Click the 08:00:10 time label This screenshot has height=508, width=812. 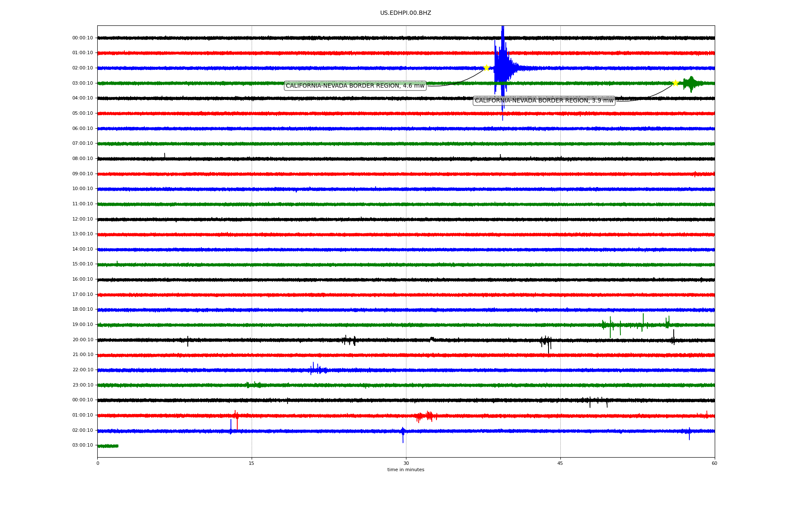82,159
